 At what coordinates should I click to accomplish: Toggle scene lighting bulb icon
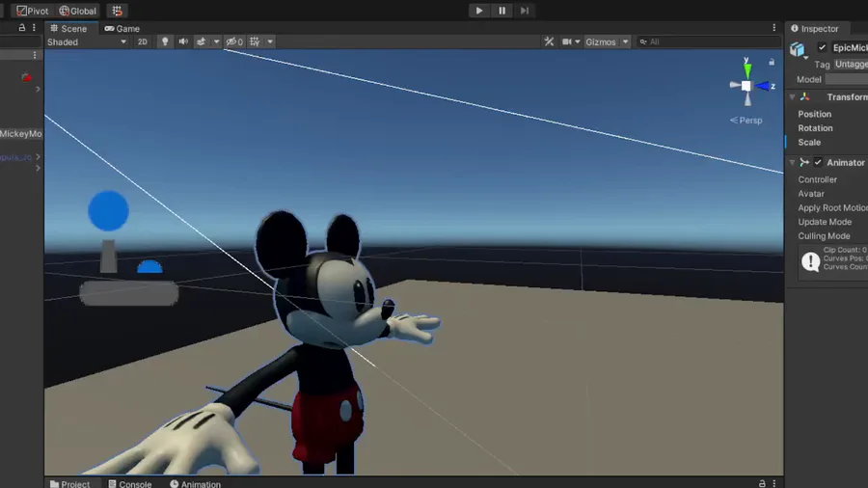(x=164, y=42)
